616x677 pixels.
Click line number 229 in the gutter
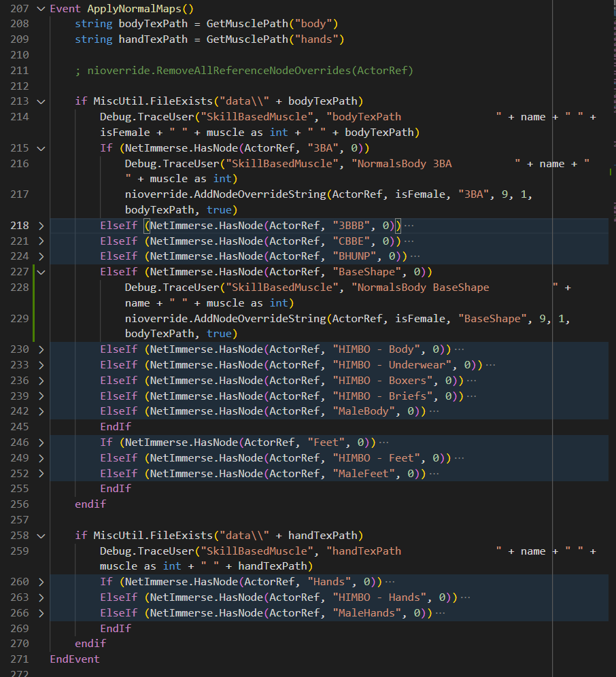coord(20,319)
